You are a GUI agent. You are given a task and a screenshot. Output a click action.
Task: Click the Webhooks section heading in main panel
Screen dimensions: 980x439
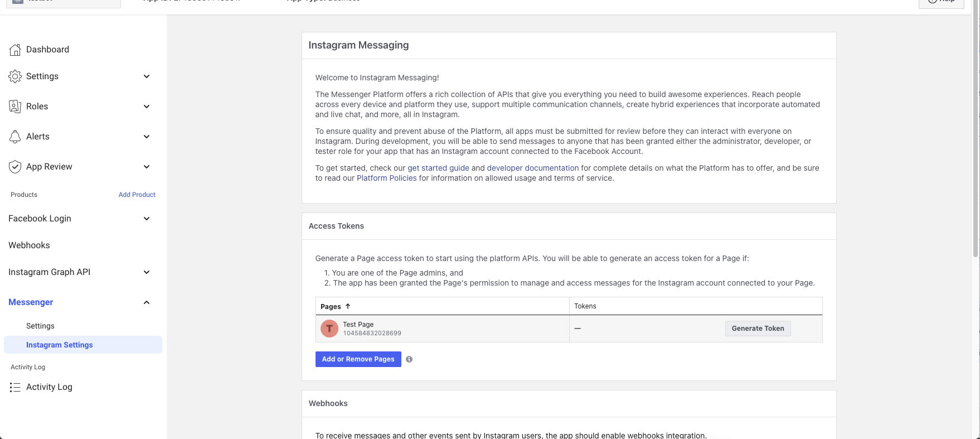[328, 403]
